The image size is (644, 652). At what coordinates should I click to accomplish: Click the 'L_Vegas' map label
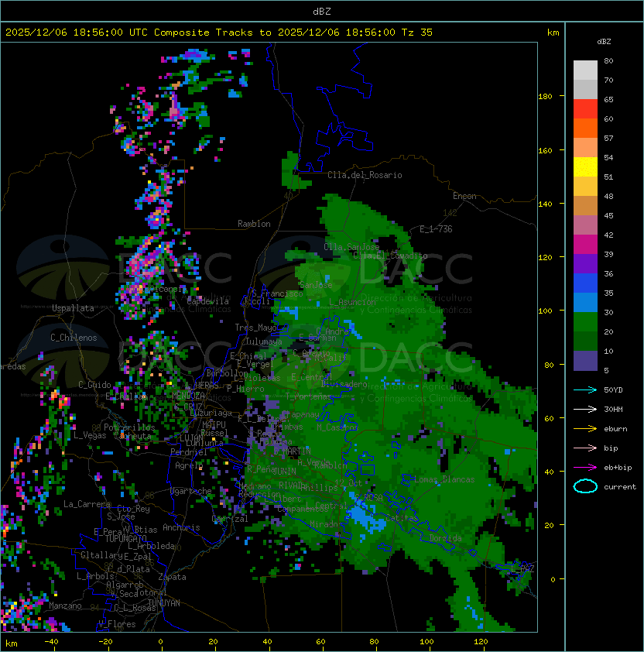point(90,435)
